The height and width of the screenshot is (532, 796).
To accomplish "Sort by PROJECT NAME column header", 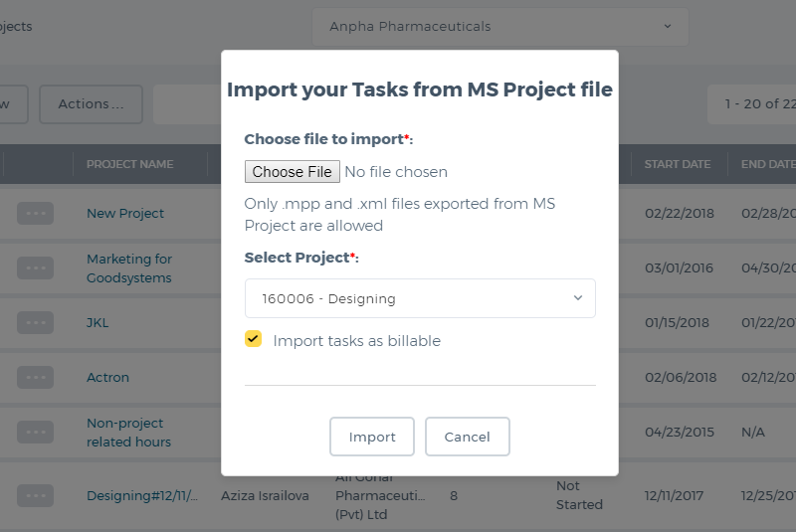I will tap(130, 164).
